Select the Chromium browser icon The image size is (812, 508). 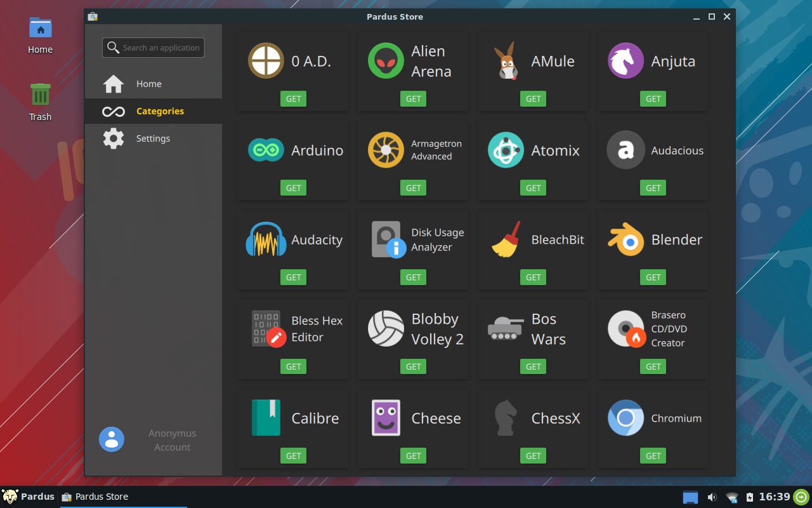click(x=625, y=418)
